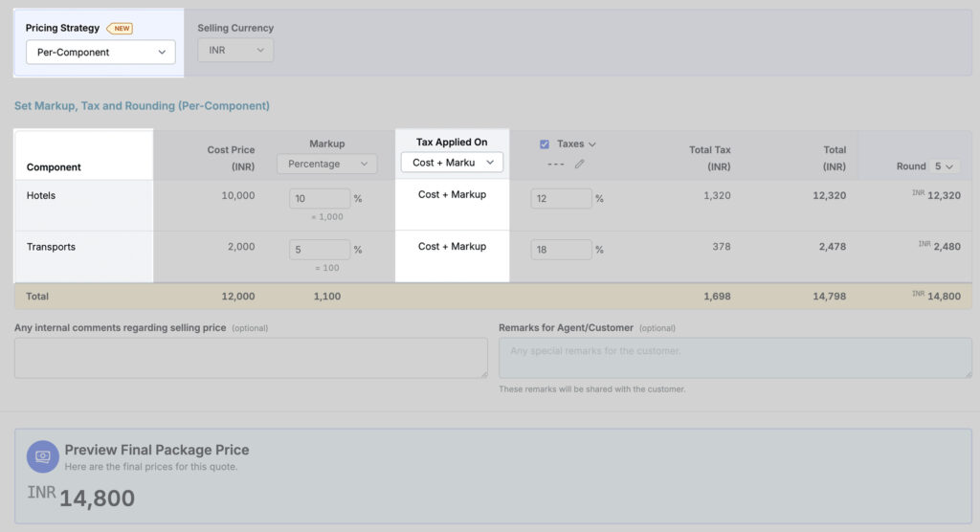
Task: Click the Hotels markup percentage field
Action: pos(320,198)
